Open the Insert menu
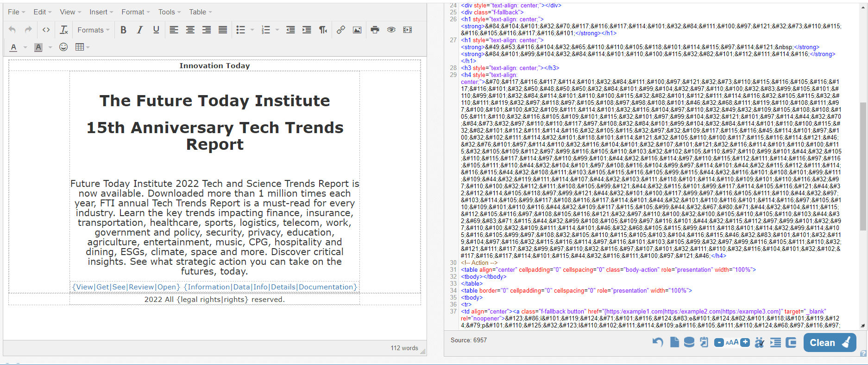The height and width of the screenshot is (365, 868). (101, 12)
